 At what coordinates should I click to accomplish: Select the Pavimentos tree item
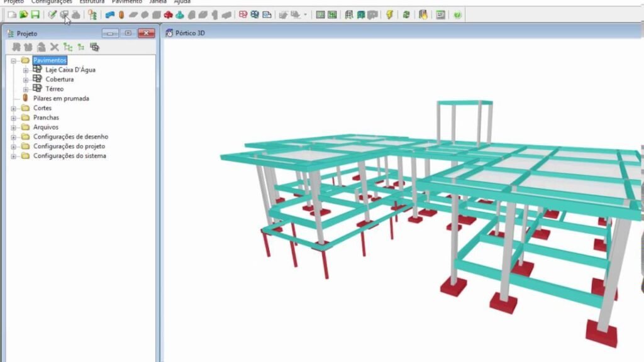point(50,60)
